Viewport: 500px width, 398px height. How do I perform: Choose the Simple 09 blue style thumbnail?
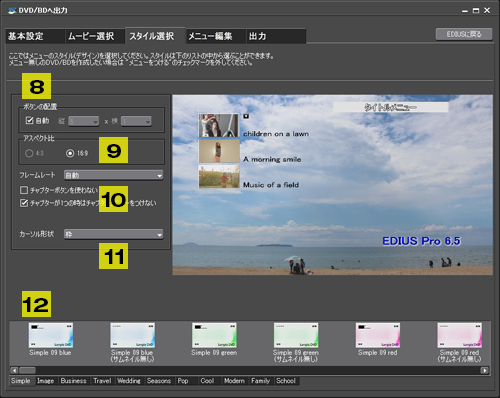click(51, 335)
